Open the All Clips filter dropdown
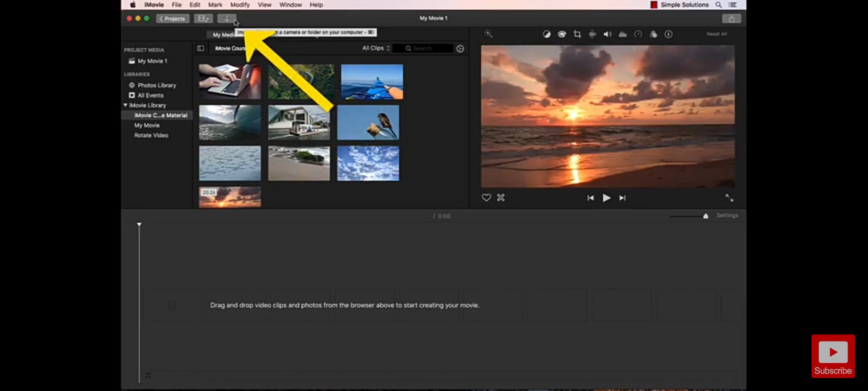This screenshot has width=868, height=391. tap(376, 48)
